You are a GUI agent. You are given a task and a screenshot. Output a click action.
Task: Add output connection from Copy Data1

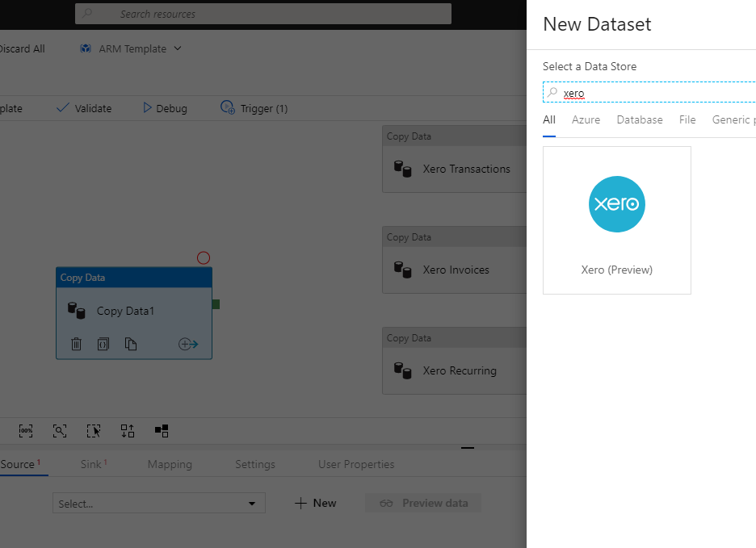point(188,344)
